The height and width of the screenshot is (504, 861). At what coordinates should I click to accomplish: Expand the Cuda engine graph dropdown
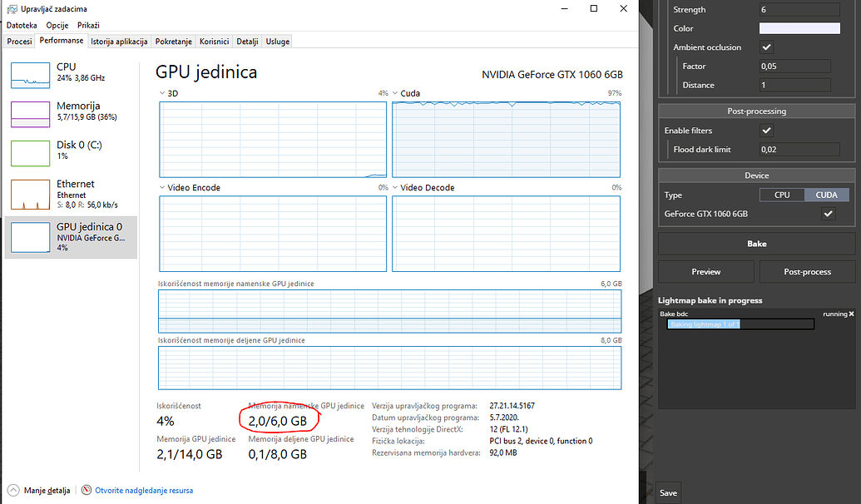tap(395, 94)
